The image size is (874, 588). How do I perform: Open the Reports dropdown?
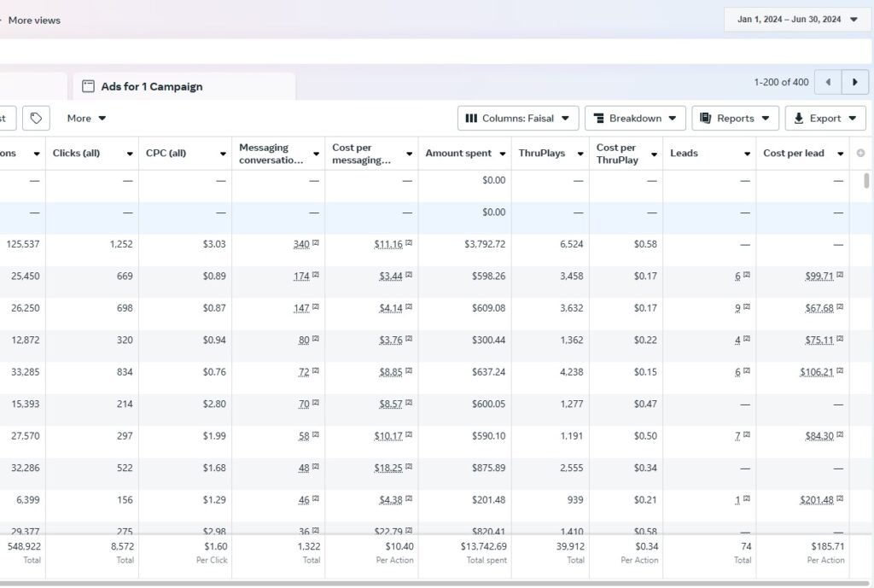click(x=735, y=118)
